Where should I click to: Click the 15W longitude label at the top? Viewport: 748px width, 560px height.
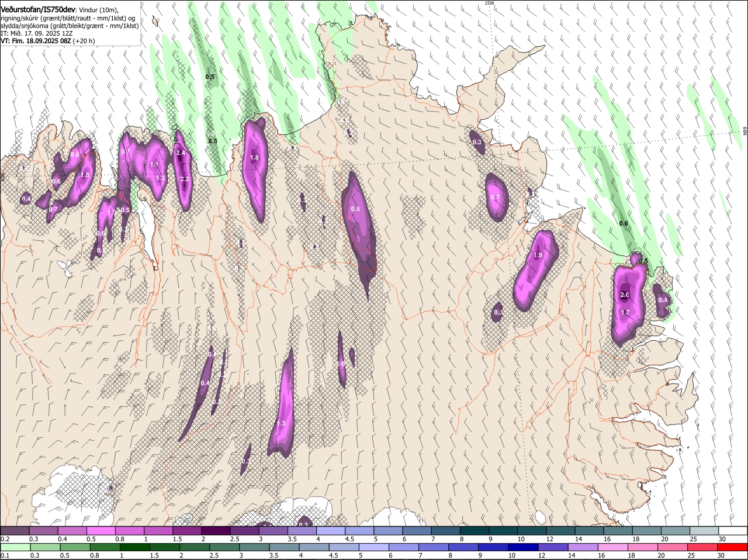[489, 3]
